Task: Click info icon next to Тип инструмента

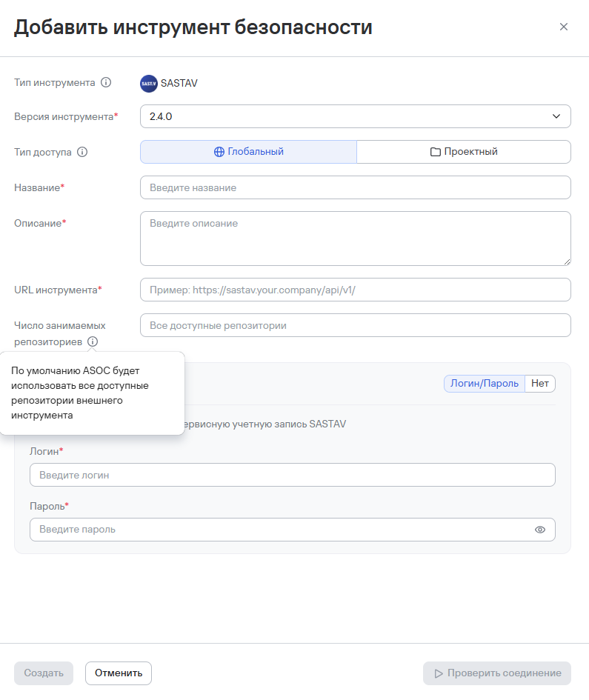Action: (x=106, y=83)
